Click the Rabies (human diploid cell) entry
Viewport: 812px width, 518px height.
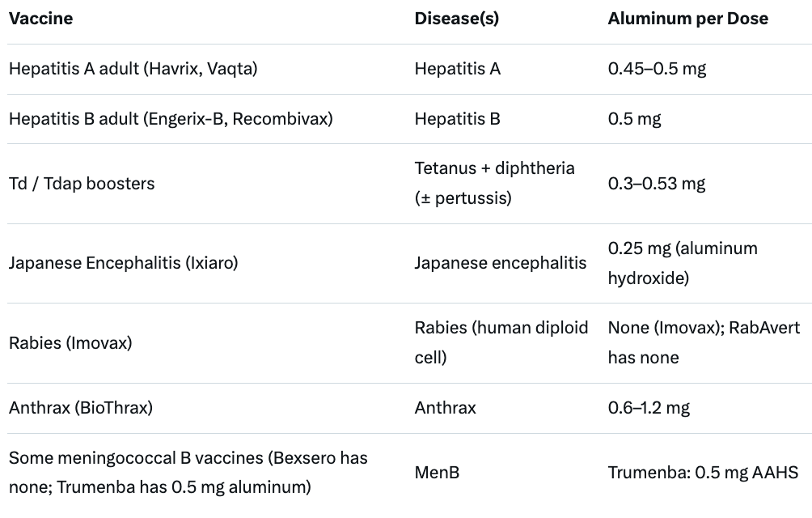click(501, 342)
